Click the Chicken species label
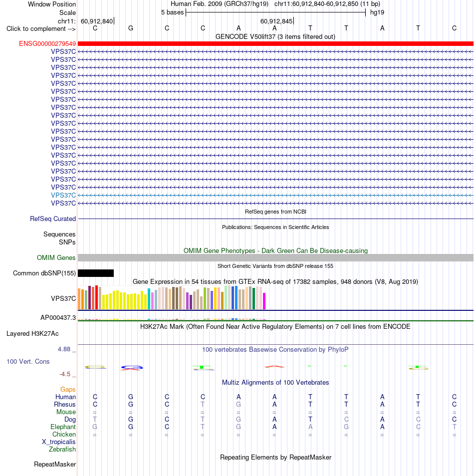The height and width of the screenshot is (476, 474). pos(64,434)
